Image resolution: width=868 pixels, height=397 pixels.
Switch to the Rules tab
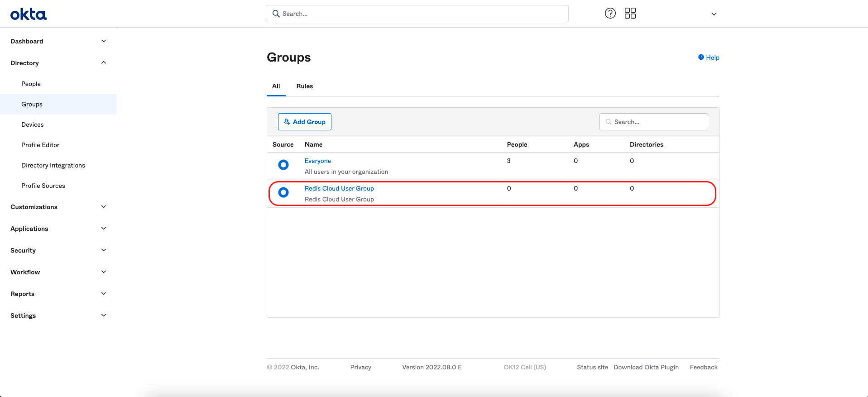tap(304, 86)
